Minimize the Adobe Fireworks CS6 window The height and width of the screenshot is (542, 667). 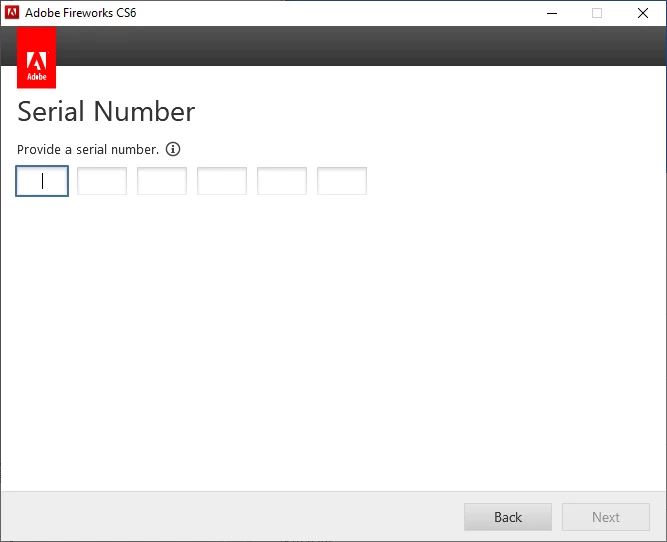tap(552, 13)
